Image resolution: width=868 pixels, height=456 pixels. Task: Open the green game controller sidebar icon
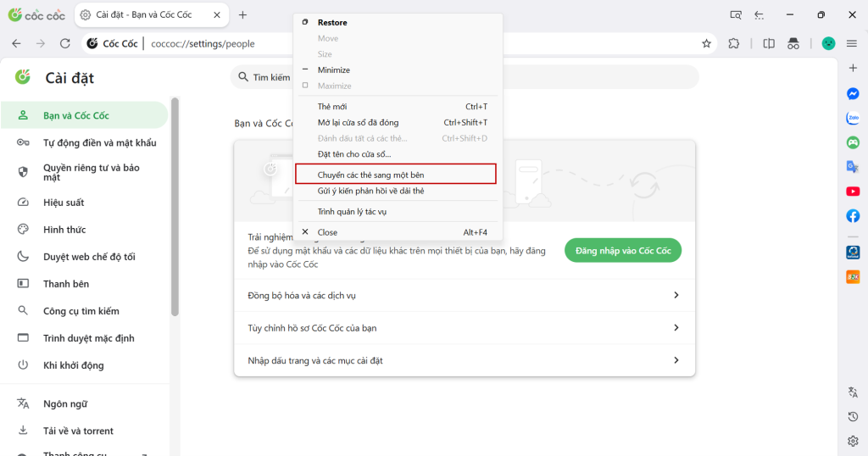coord(853,142)
